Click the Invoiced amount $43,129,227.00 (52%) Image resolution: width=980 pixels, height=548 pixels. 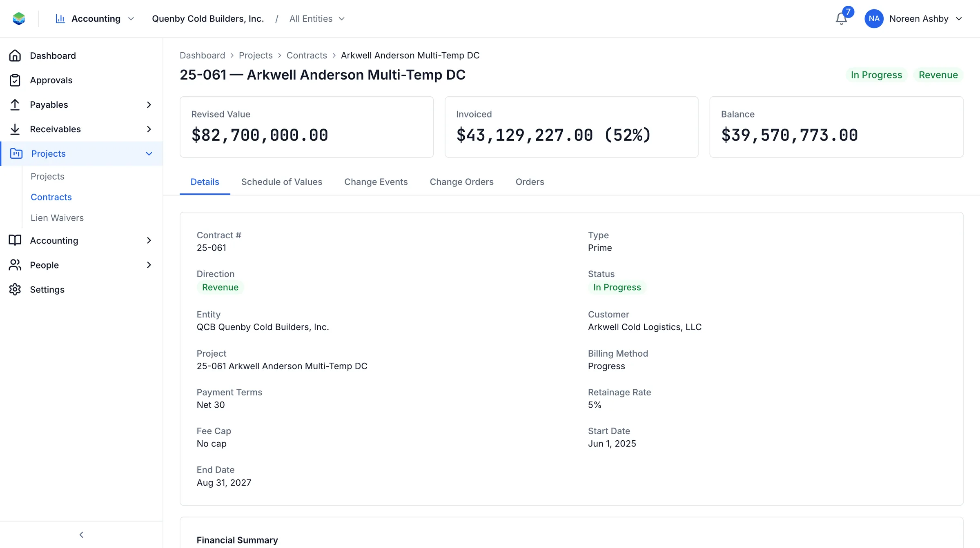click(553, 135)
